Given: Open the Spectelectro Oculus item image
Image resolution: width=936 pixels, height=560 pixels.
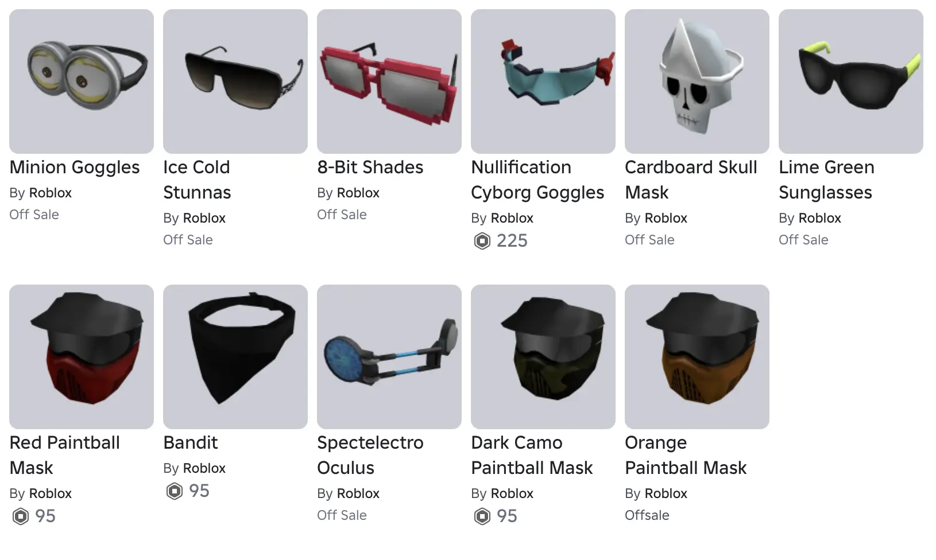Looking at the screenshot, I should coord(389,357).
